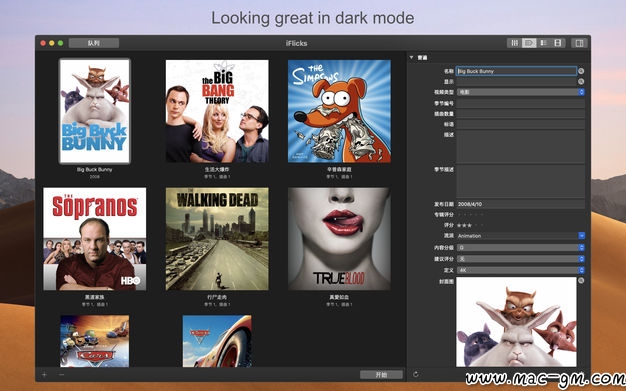The height and width of the screenshot is (391, 626).
Task: Click the third star in the rating row
Action: [470, 225]
